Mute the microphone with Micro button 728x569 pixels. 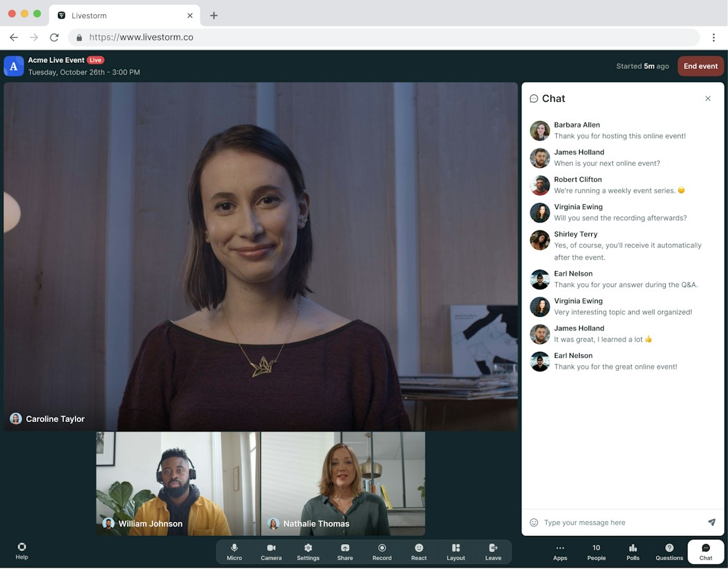pos(234,552)
